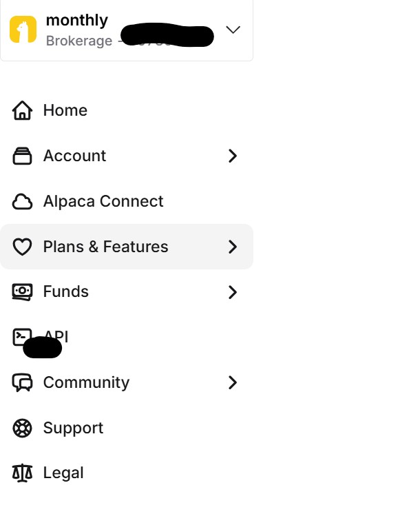Click the Funds cash icon
The height and width of the screenshot is (505, 420).
[x=23, y=292]
